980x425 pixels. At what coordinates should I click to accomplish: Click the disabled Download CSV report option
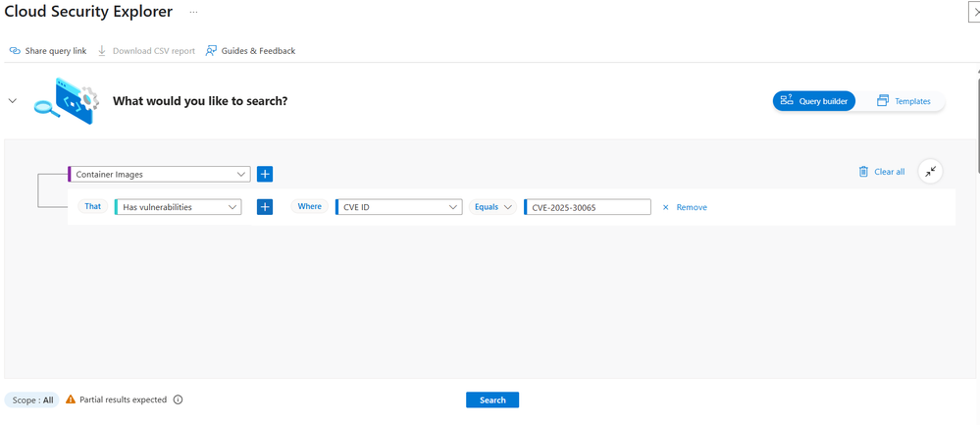click(x=146, y=51)
